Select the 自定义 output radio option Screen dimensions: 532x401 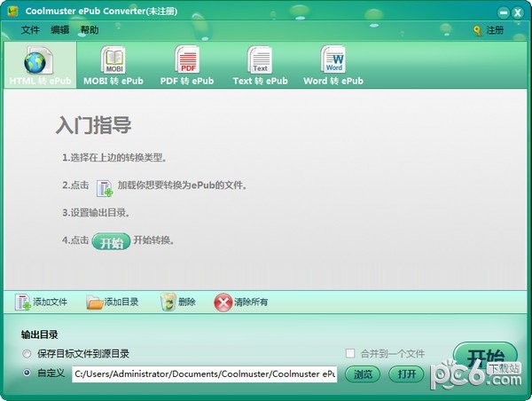(x=27, y=373)
